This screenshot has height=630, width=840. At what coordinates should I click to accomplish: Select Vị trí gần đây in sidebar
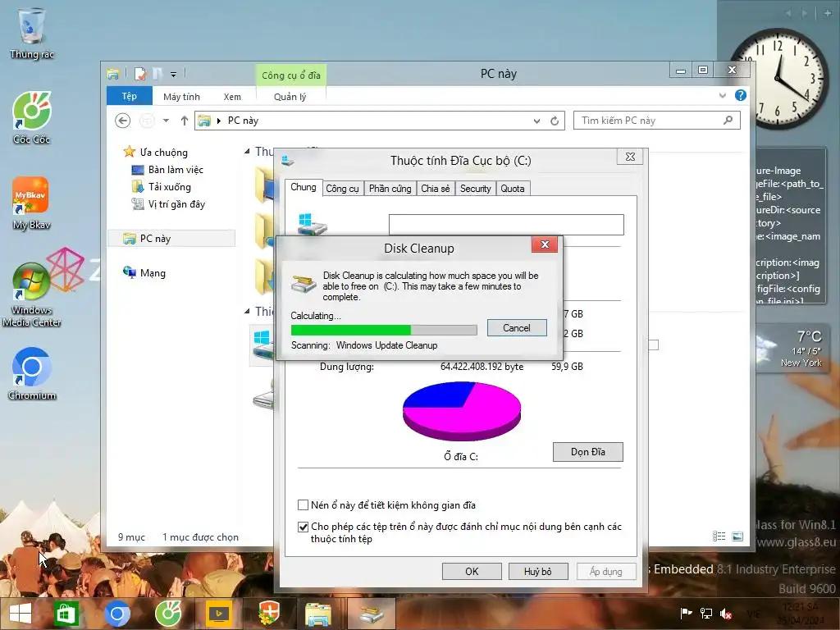pyautogui.click(x=168, y=204)
